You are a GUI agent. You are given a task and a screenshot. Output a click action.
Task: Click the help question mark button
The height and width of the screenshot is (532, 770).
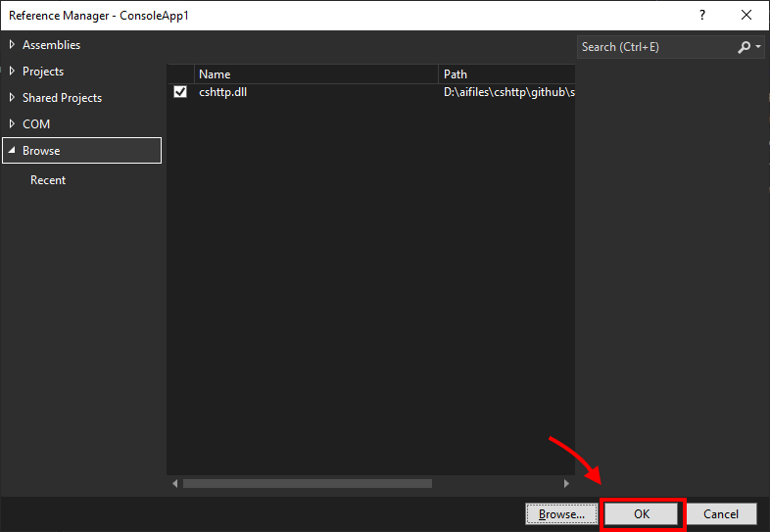[702, 16]
